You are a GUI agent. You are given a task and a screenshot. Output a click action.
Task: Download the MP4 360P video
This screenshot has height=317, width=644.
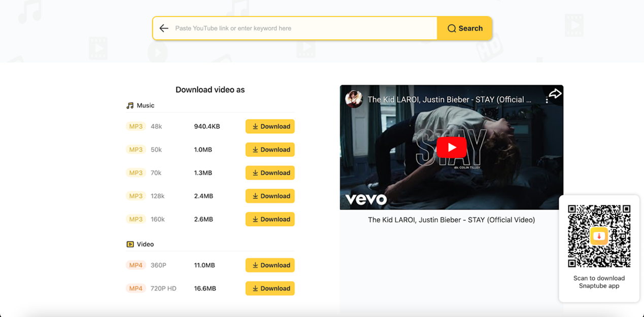270,265
